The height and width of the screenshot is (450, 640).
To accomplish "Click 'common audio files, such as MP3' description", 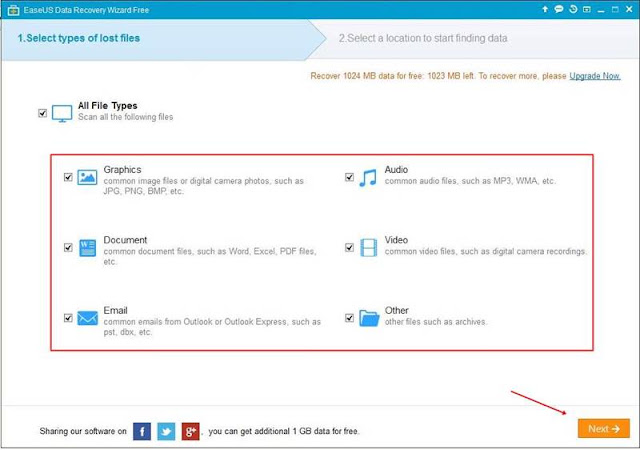I will pyautogui.click(x=470, y=181).
